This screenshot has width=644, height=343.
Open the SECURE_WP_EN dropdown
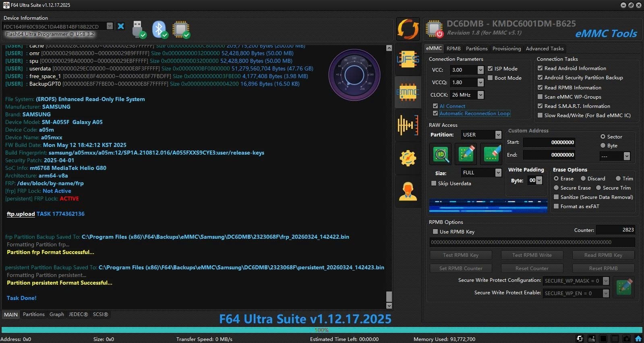click(606, 293)
